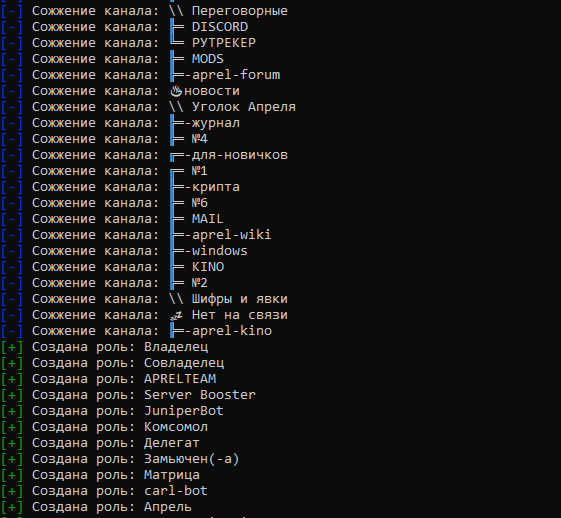Click the [+] marker beside Владелец role
561x518 pixels.
pyautogui.click(x=11, y=347)
